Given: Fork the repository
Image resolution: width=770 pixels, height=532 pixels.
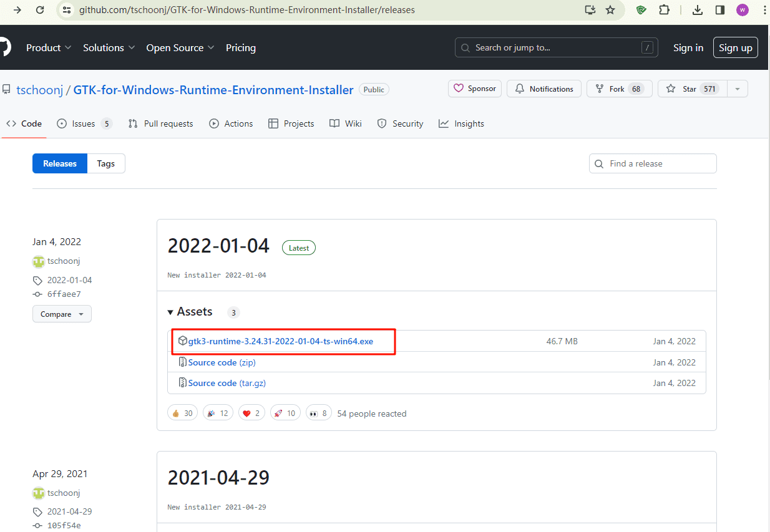Looking at the screenshot, I should click(620, 89).
